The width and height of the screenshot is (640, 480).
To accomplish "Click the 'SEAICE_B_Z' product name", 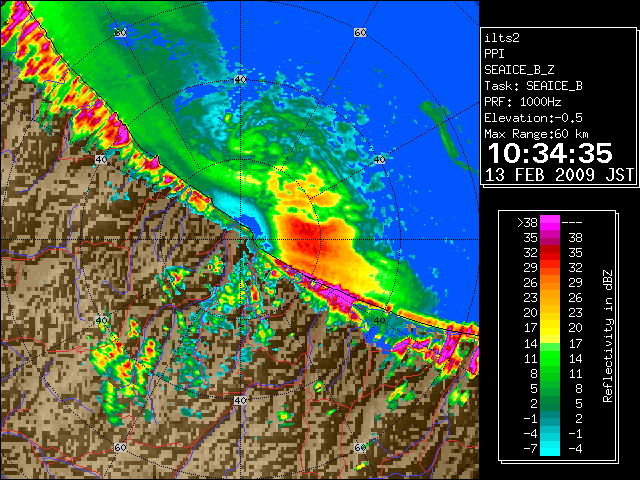I will pyautogui.click(x=519, y=70).
